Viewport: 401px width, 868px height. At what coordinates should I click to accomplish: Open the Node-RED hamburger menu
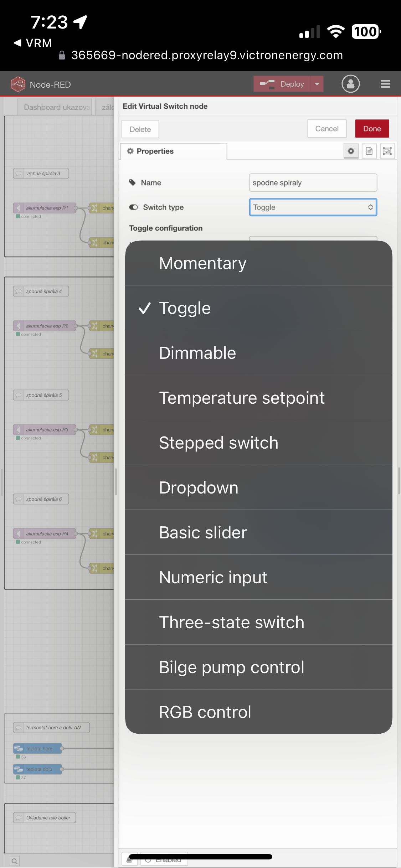tap(385, 84)
